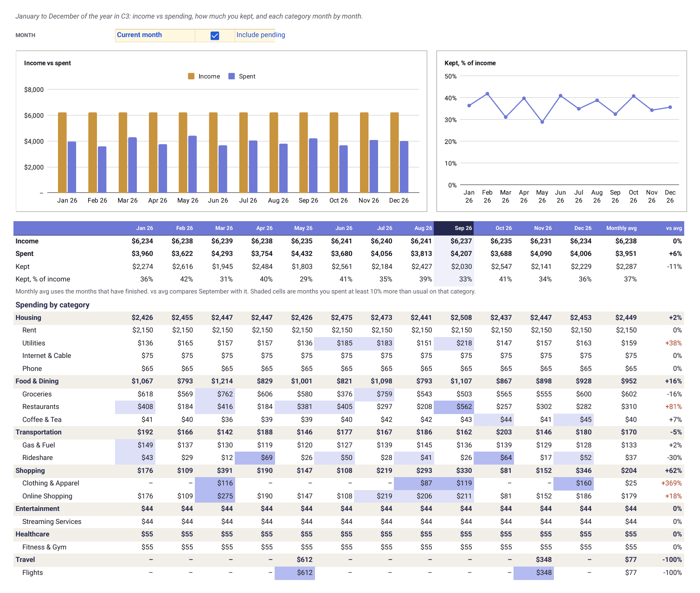The image size is (700, 593).
Task: Click the Jan 26 Income bar in chart
Action: (x=62, y=153)
